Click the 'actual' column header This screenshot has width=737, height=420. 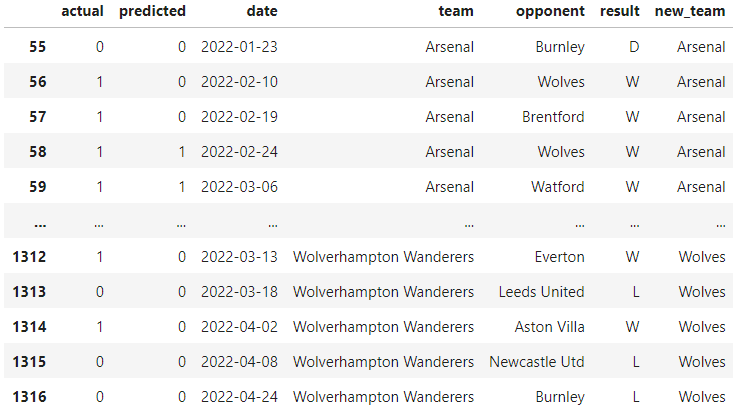tap(82, 11)
